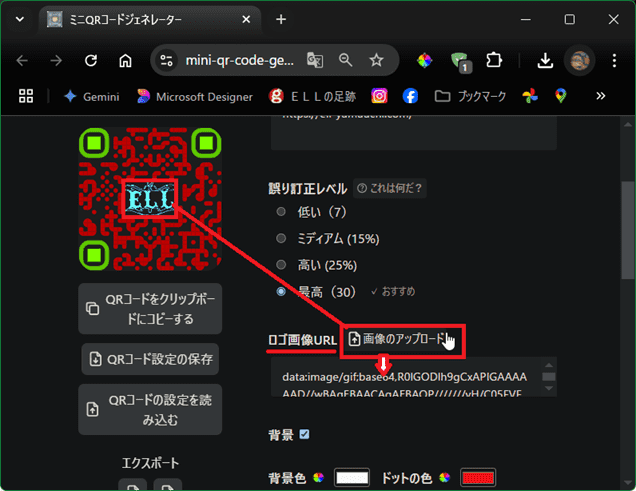Image resolution: width=636 pixels, height=491 pixels.
Task: Click the 画像のアップロード upload button
Action: pyautogui.click(x=402, y=340)
